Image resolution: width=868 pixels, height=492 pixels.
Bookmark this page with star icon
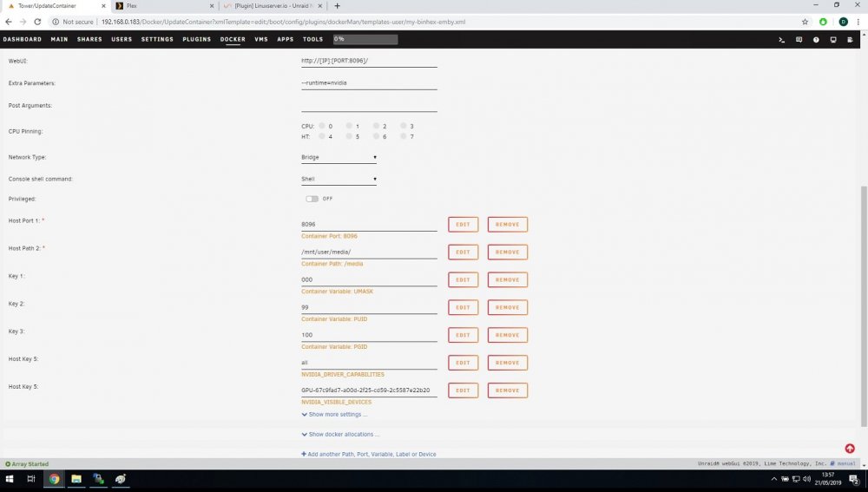(x=805, y=22)
